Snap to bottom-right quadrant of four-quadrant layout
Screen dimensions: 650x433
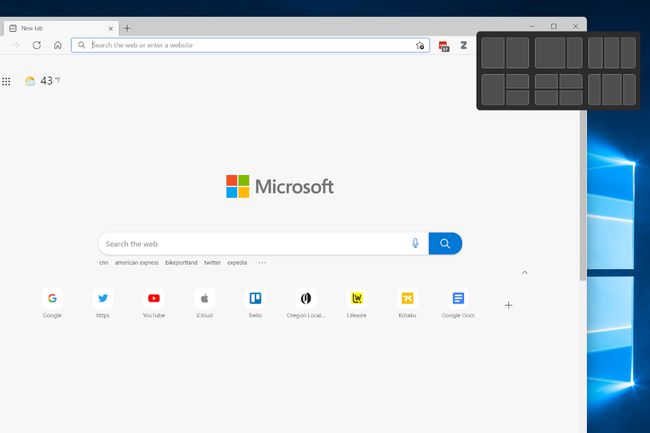pos(571,98)
